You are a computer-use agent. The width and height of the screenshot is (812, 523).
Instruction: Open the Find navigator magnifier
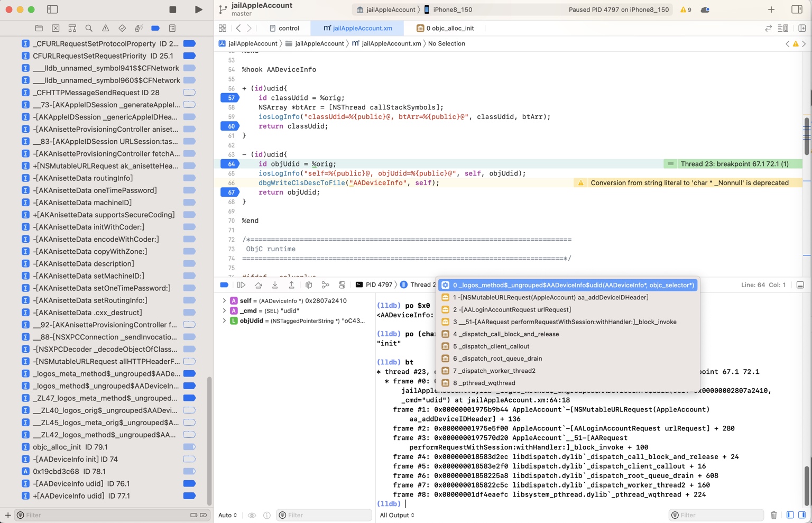(89, 28)
